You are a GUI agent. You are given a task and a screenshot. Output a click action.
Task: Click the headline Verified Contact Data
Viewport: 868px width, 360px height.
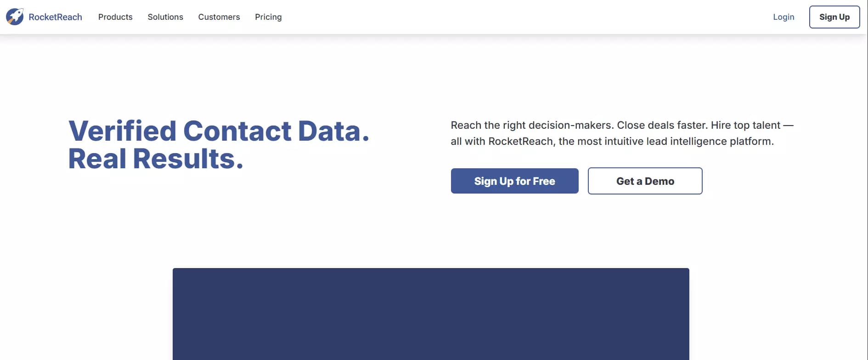tap(218, 131)
